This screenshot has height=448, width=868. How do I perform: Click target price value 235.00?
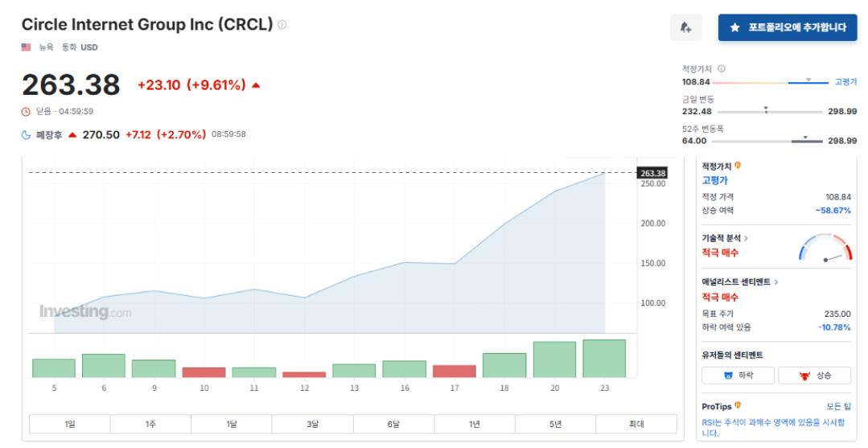pos(837,314)
